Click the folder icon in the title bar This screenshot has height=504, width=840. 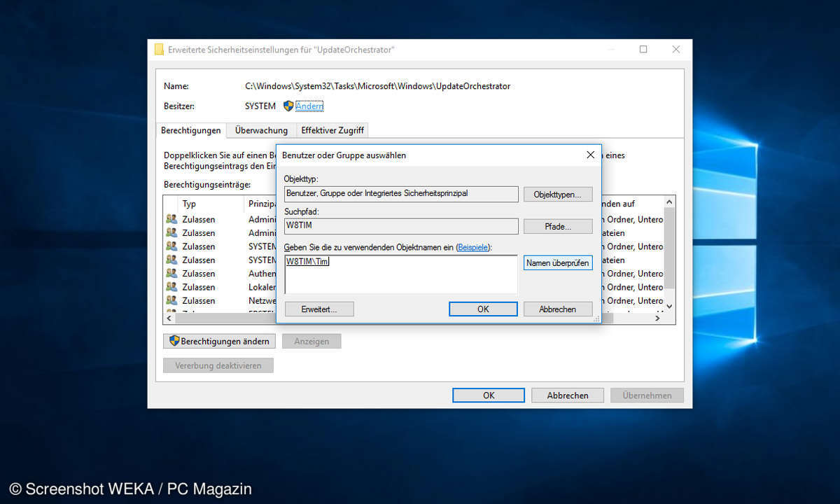(x=159, y=50)
